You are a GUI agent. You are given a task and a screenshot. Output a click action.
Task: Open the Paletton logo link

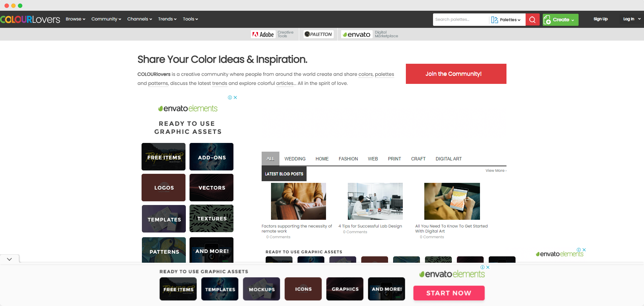(x=318, y=34)
